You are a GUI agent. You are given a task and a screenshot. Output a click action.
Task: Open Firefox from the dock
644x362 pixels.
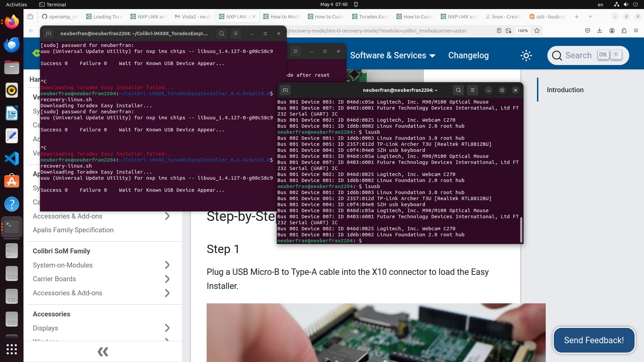[x=12, y=22]
